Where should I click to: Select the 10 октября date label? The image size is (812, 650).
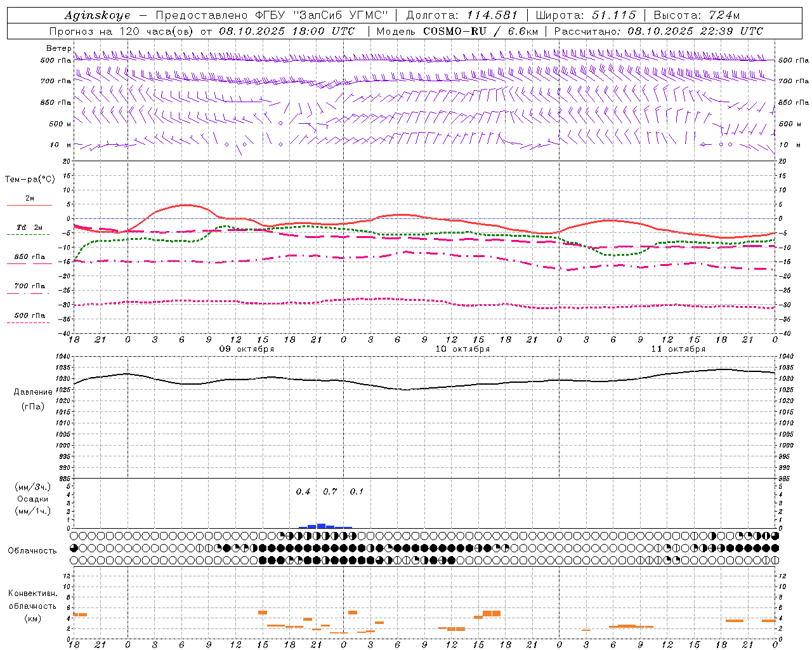pos(462,349)
